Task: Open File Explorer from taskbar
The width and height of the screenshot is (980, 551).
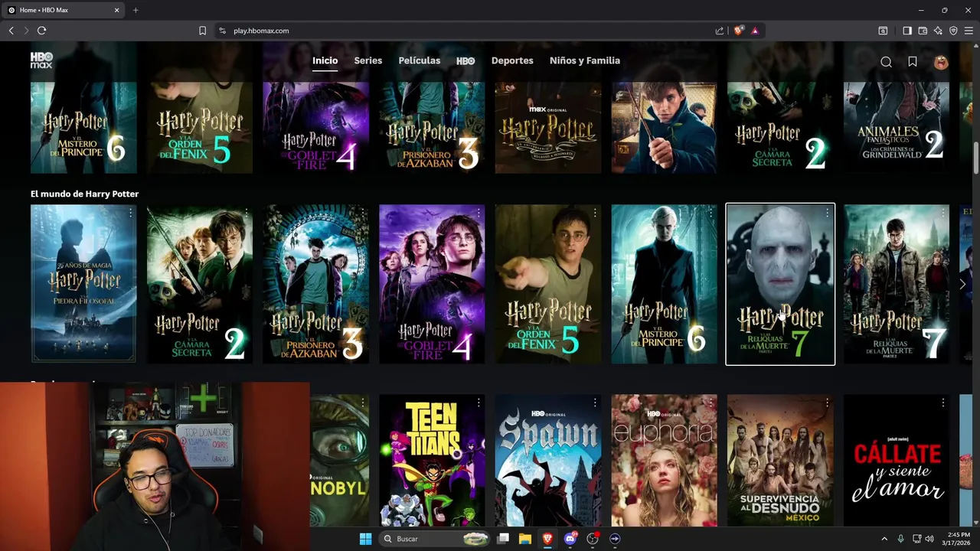Action: [525, 539]
